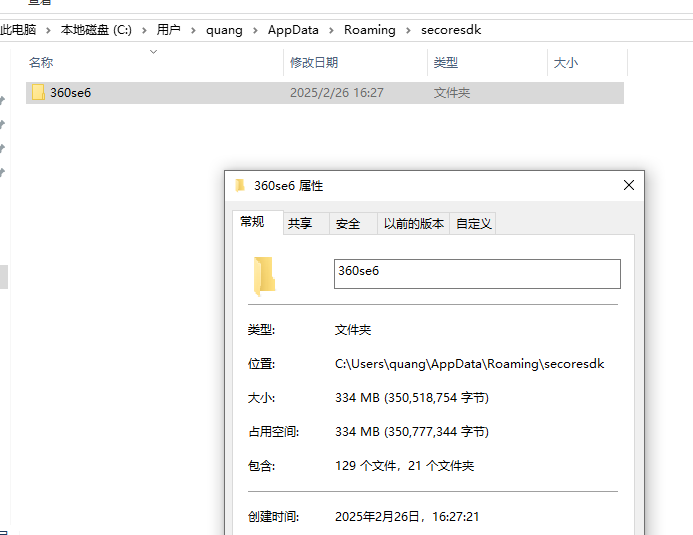The image size is (693, 535).
Task: Click the folder name field containing 360se6
Action: pos(476,273)
